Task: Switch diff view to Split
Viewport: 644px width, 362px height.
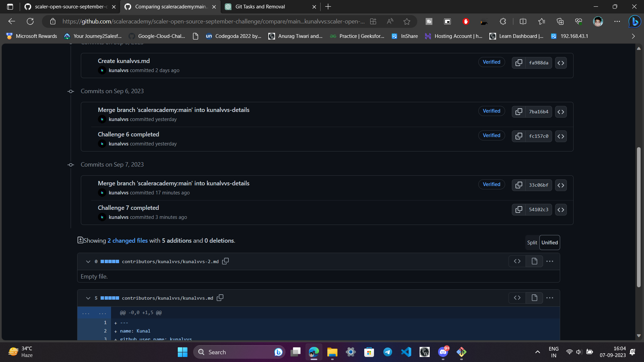Action: (x=532, y=242)
